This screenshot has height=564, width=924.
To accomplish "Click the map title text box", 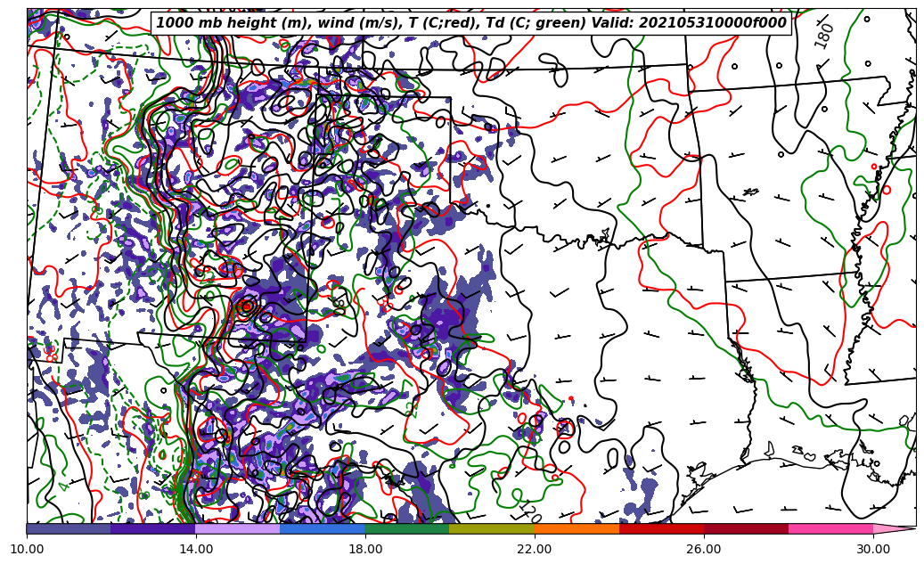I will pos(471,23).
